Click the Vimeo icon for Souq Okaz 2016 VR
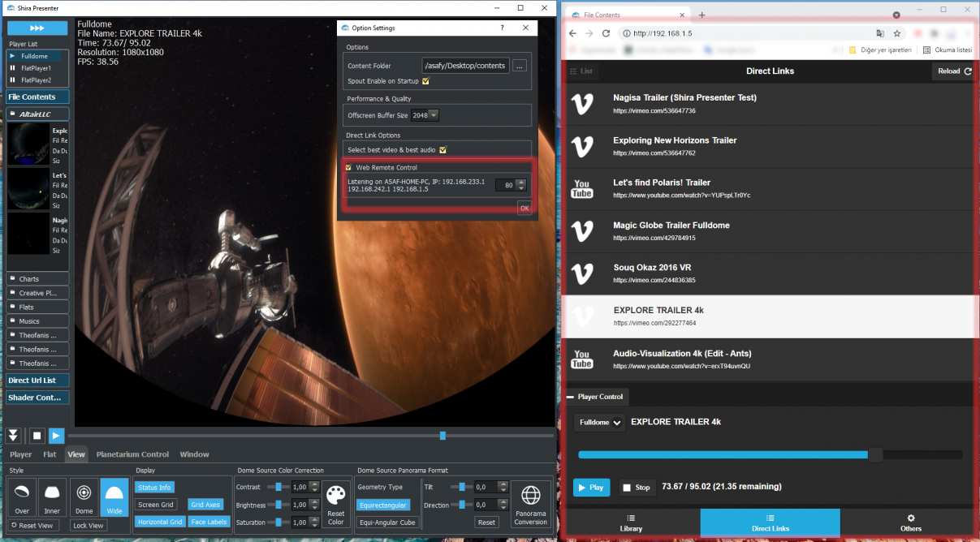 pyautogui.click(x=581, y=273)
